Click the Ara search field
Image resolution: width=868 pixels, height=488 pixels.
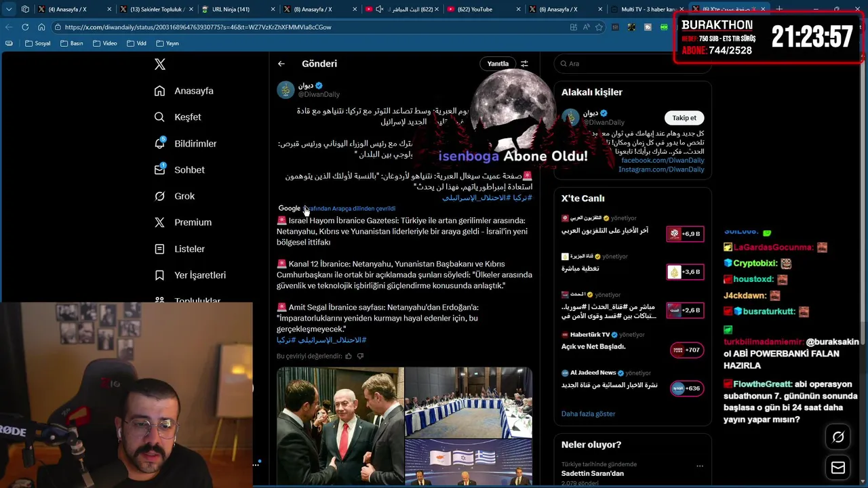(x=632, y=64)
